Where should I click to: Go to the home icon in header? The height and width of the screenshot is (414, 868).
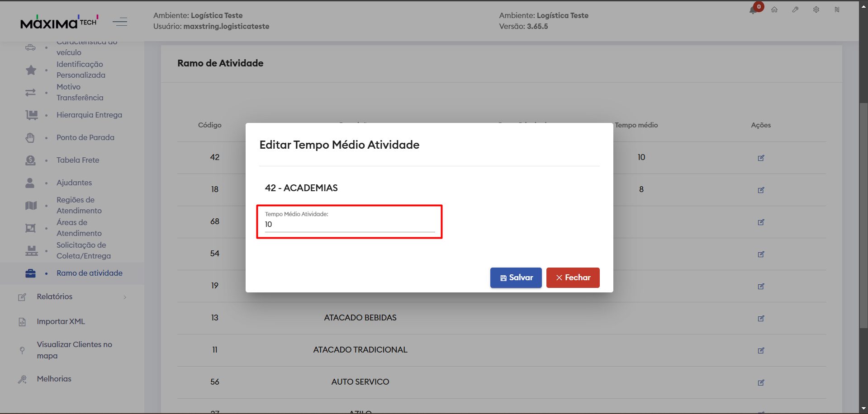(x=774, y=9)
